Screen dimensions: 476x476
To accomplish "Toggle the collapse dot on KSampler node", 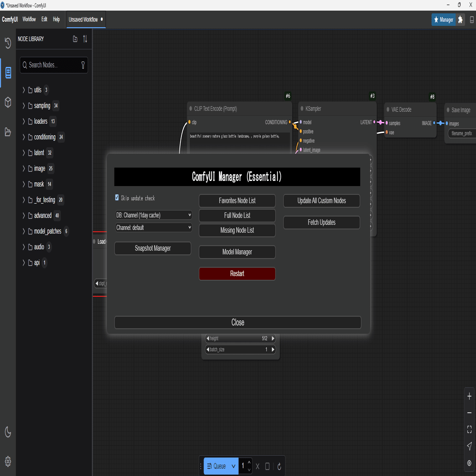I will coord(302,108).
